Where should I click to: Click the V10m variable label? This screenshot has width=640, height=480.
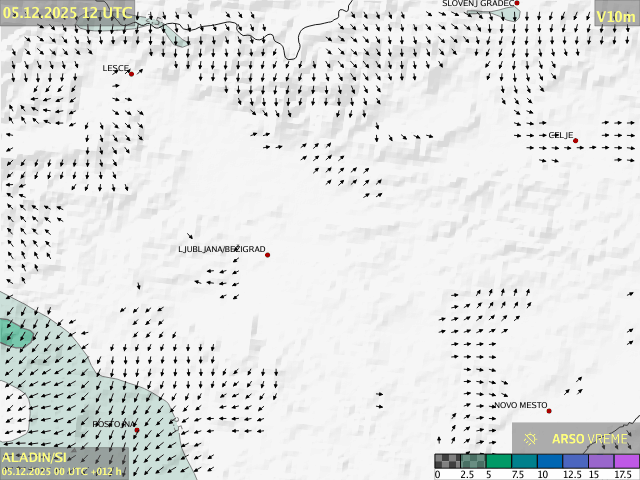tap(615, 16)
